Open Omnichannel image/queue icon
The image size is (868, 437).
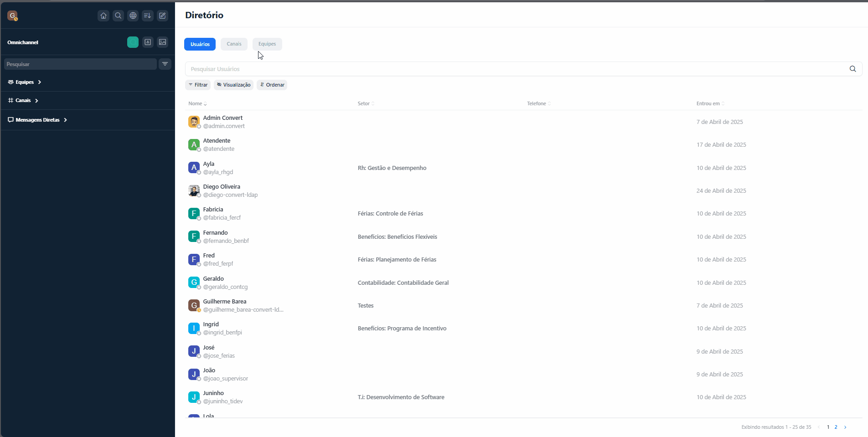pyautogui.click(x=162, y=42)
